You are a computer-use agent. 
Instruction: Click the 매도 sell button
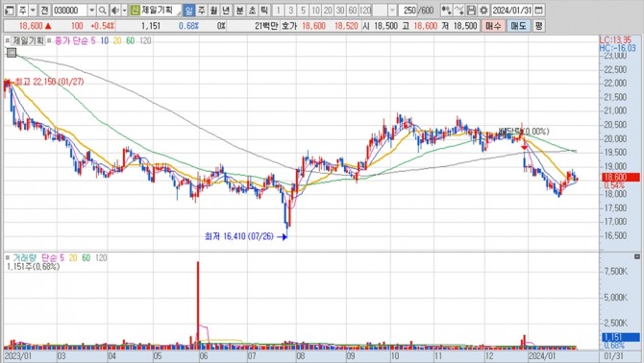(x=519, y=26)
